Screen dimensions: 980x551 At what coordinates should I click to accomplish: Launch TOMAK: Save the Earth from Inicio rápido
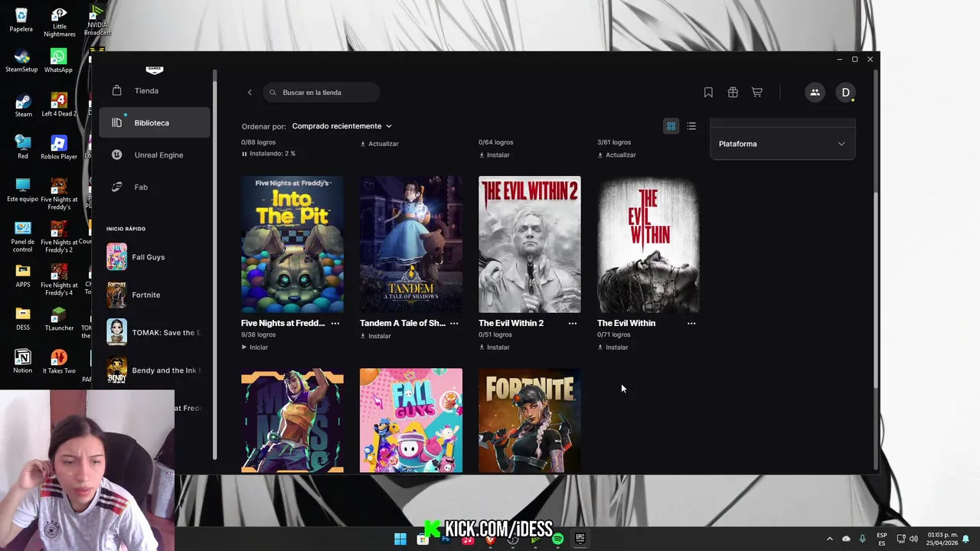pos(153,332)
